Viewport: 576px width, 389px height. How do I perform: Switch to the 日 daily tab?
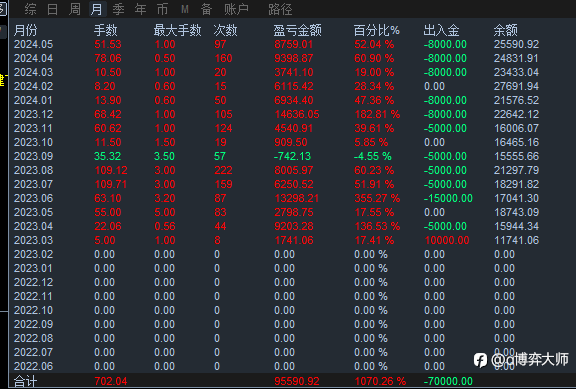[x=53, y=9]
